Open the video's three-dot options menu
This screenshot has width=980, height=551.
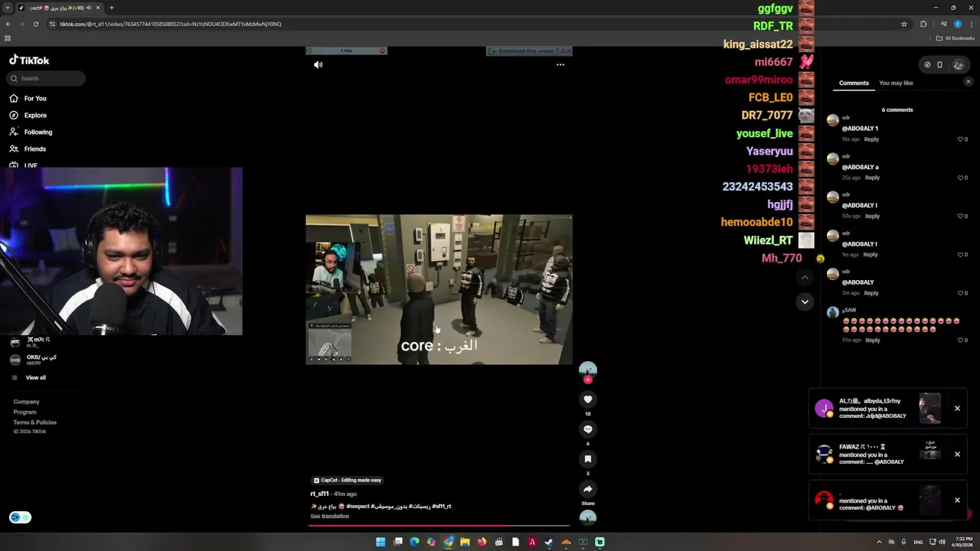[560, 65]
